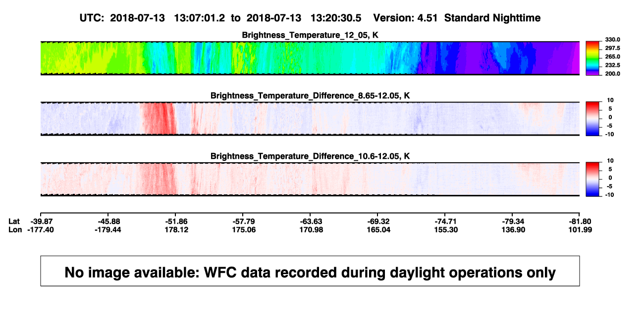Click the 'No image available' WFC notice

point(310,271)
